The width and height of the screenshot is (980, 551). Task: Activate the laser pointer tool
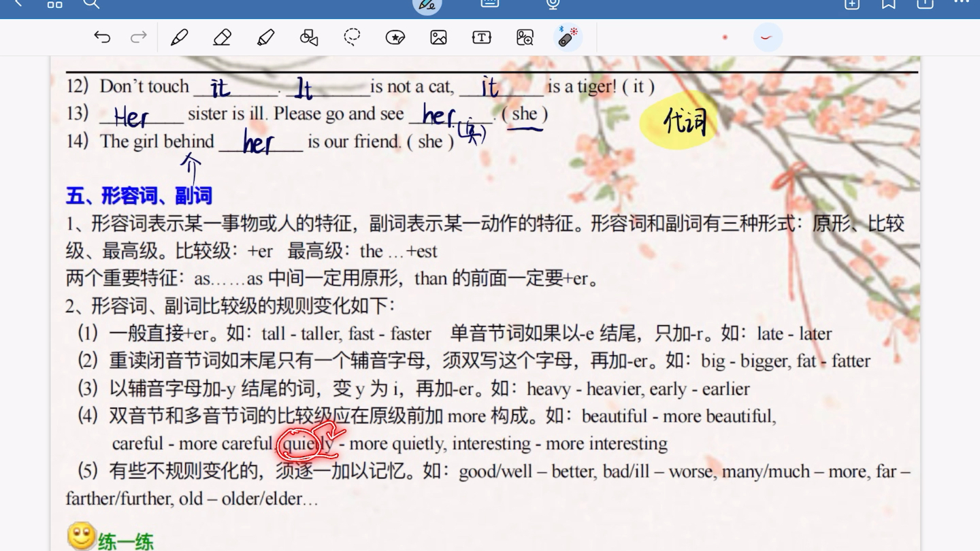(x=567, y=37)
